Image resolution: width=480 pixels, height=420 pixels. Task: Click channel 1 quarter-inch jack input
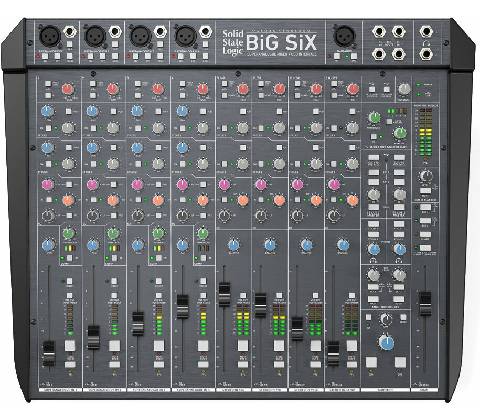pos(70,32)
